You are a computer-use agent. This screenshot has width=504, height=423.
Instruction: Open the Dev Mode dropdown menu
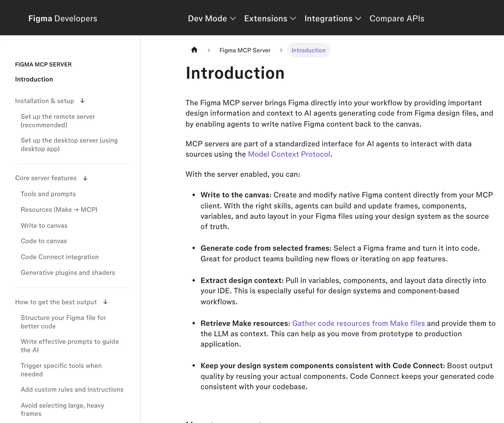click(x=212, y=19)
